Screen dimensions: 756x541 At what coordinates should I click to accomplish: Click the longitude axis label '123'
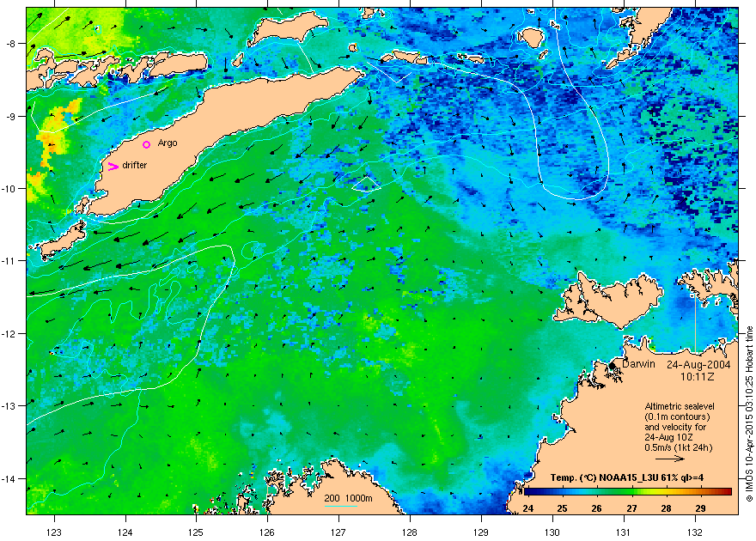[54, 532]
